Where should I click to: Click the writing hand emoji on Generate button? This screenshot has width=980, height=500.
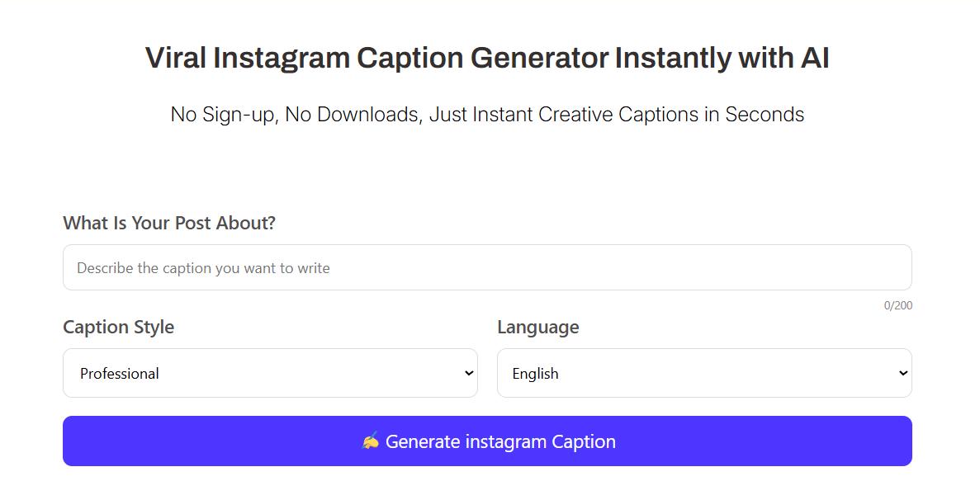click(371, 441)
